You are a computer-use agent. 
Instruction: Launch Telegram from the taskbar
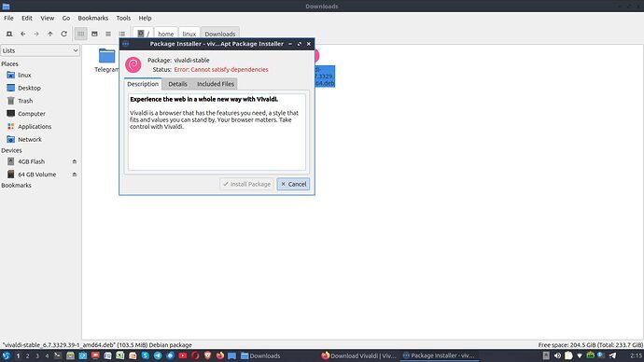click(158, 355)
